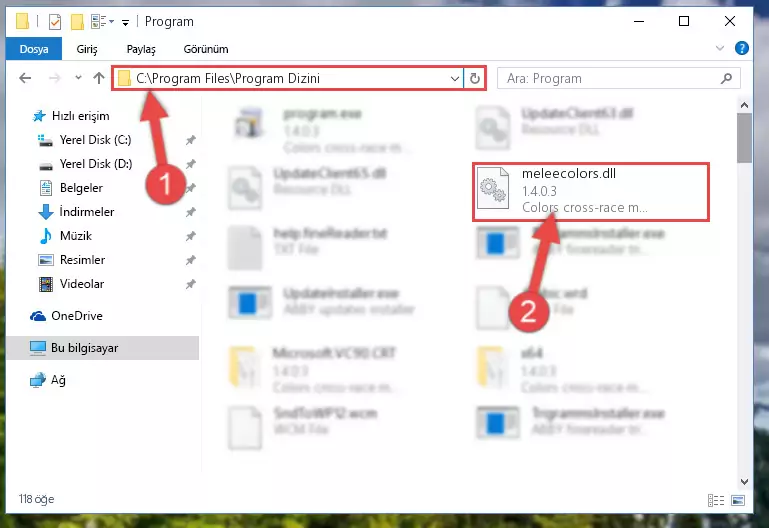Switch to the Paylaş ribbon tab

click(x=141, y=49)
